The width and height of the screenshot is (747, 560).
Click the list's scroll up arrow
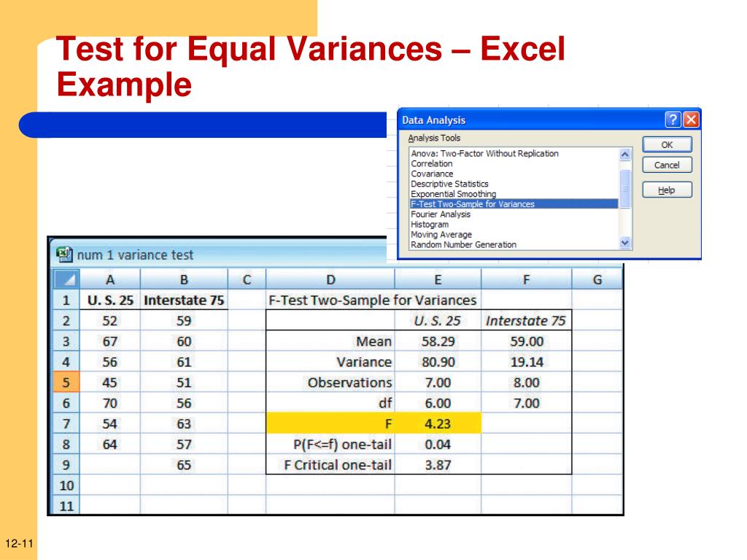[625, 155]
